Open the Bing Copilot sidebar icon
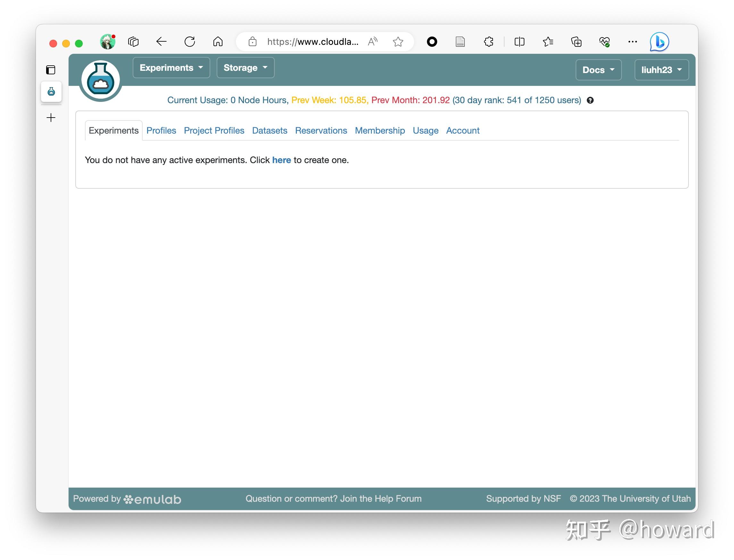Screen dimensions: 734x560 pos(659,42)
